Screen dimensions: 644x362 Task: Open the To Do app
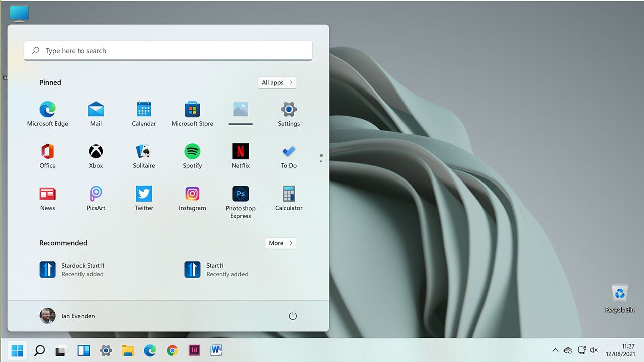[289, 156]
